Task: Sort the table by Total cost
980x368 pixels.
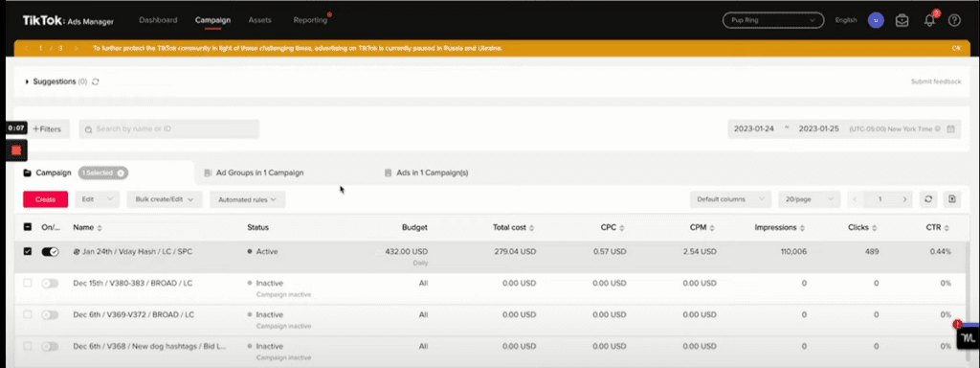Action: pyautogui.click(x=532, y=228)
